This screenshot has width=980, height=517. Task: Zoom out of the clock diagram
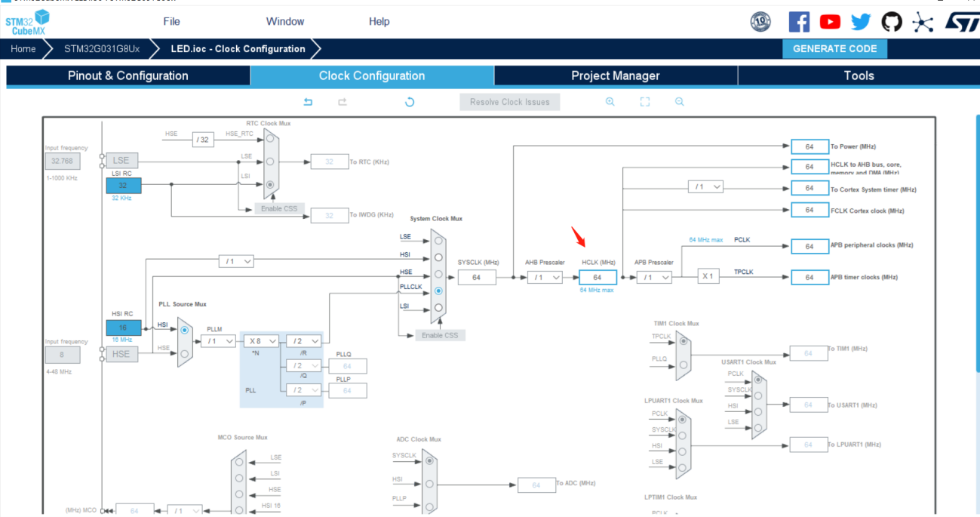click(x=680, y=102)
